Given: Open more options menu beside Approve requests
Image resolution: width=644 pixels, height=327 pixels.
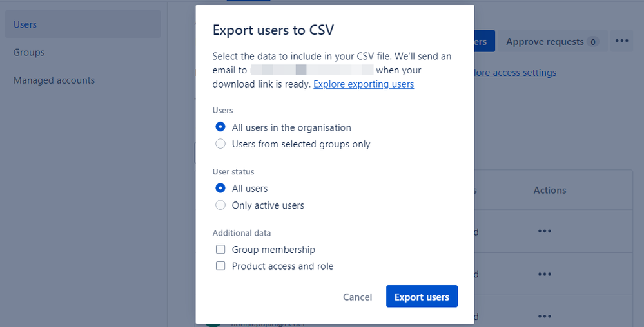Looking at the screenshot, I should pyautogui.click(x=622, y=41).
